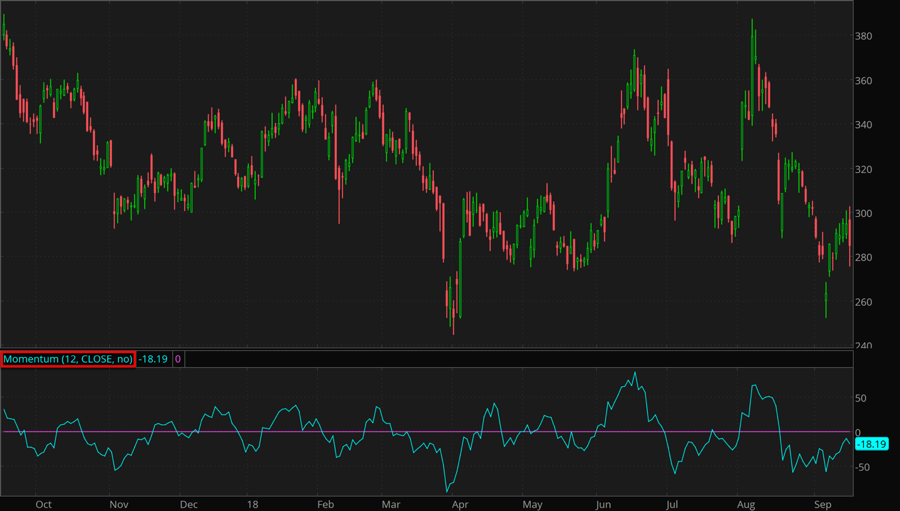This screenshot has width=900, height=511.
Task: Click the Feb label on time axis
Action: pyautogui.click(x=325, y=505)
